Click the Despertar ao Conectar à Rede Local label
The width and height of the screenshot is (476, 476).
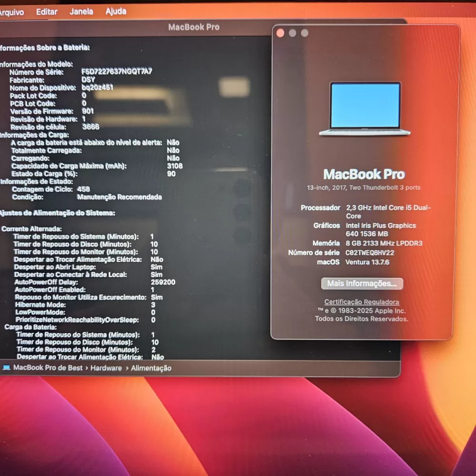pyautogui.click(x=70, y=275)
